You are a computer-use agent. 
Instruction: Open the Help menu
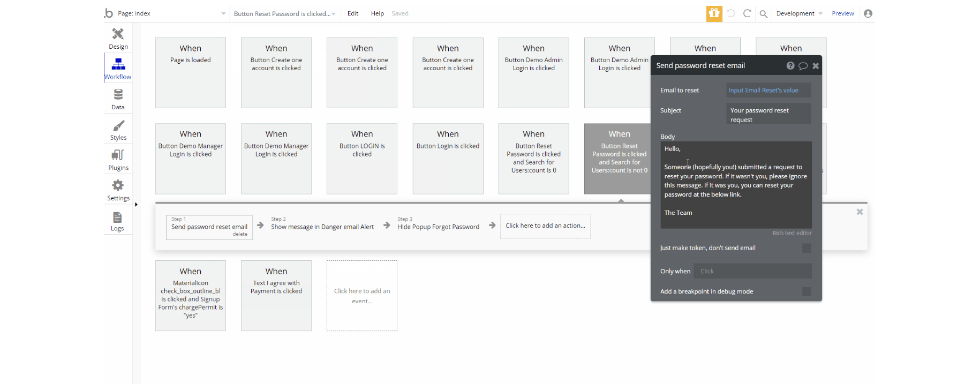[377, 13]
